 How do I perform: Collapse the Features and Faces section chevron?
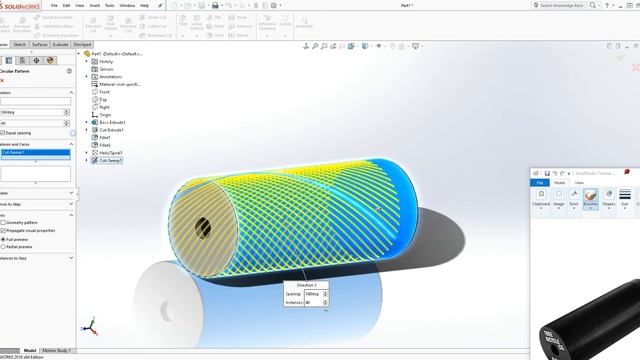pyautogui.click(x=71, y=144)
